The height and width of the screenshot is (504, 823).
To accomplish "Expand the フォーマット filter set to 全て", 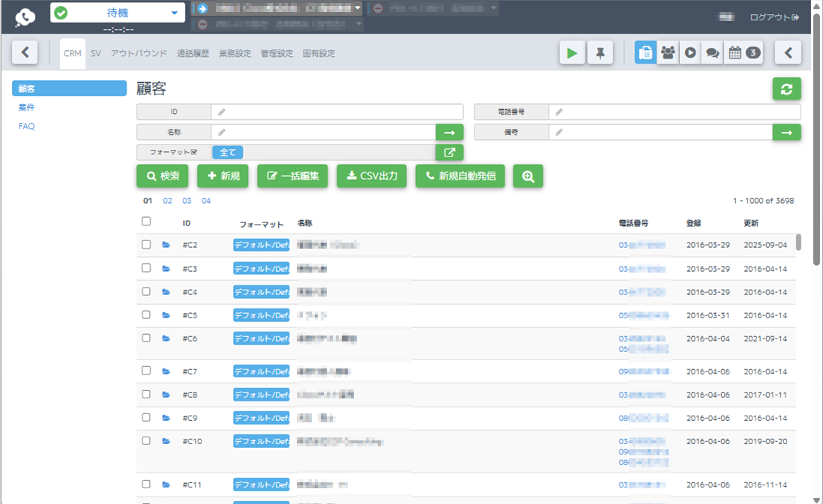I will [448, 152].
